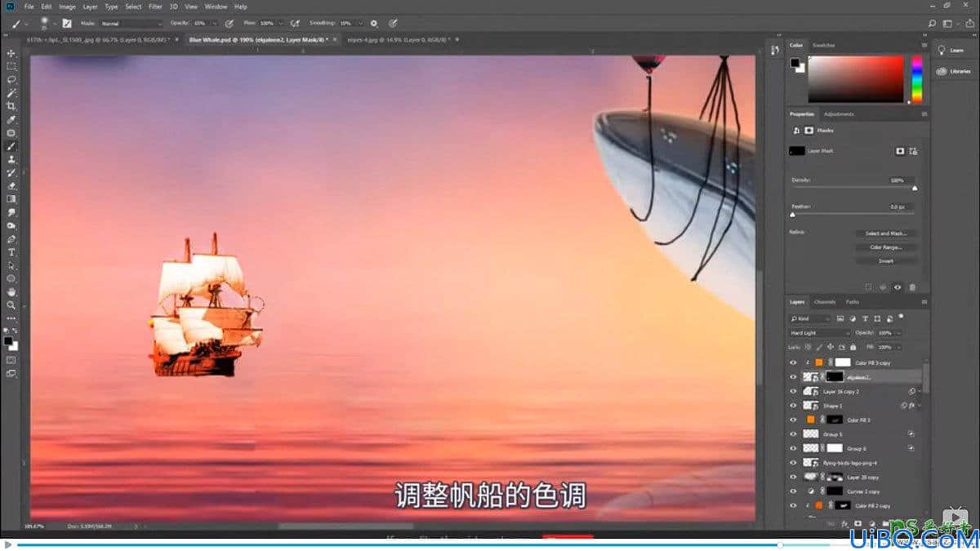Click the brush panel toggle icon
This screenshot has width=980, height=551.
(66, 24)
